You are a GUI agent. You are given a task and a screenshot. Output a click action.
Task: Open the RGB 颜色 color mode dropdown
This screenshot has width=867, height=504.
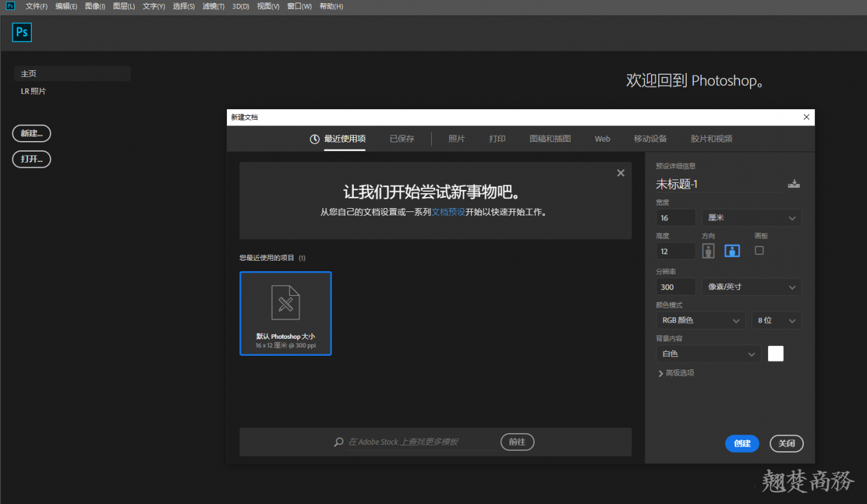700,321
